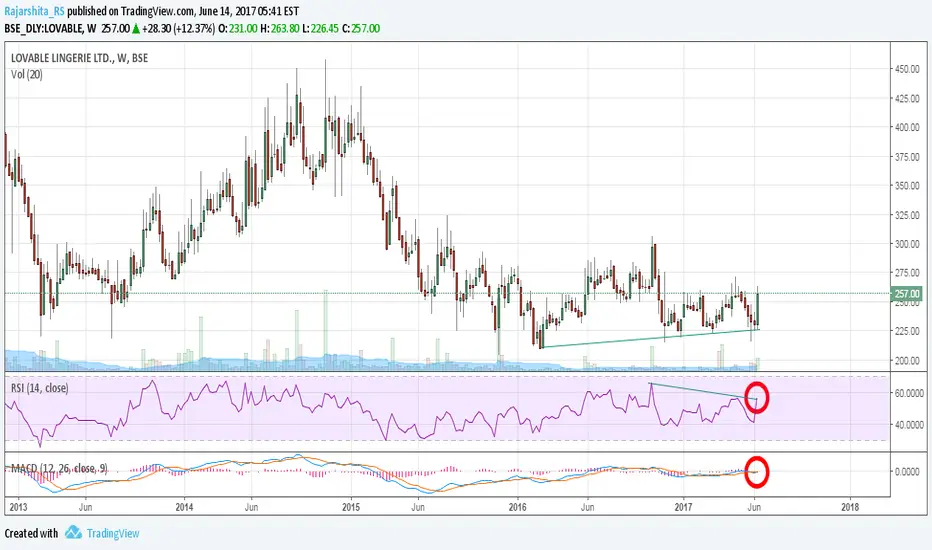Click the 2013 year label on time axis
This screenshot has height=550, width=932.
18,507
